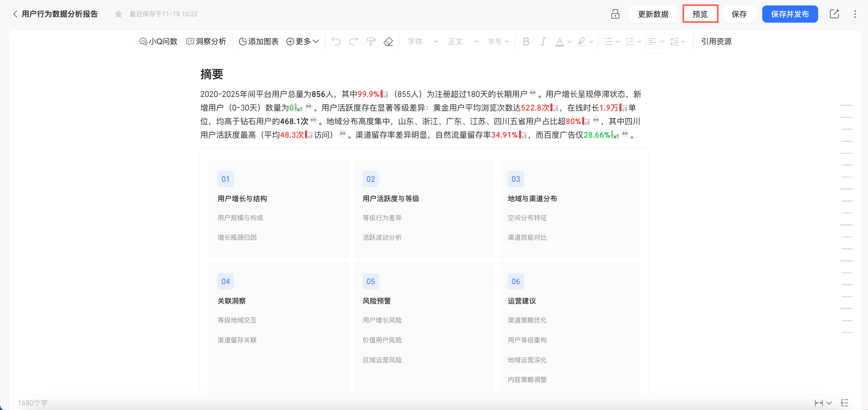The width and height of the screenshot is (868, 410).
Task: Open the font color picker arrow
Action: click(x=569, y=41)
